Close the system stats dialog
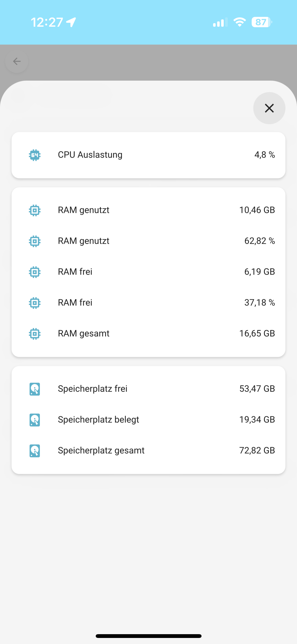This screenshot has height=644, width=297. (269, 108)
